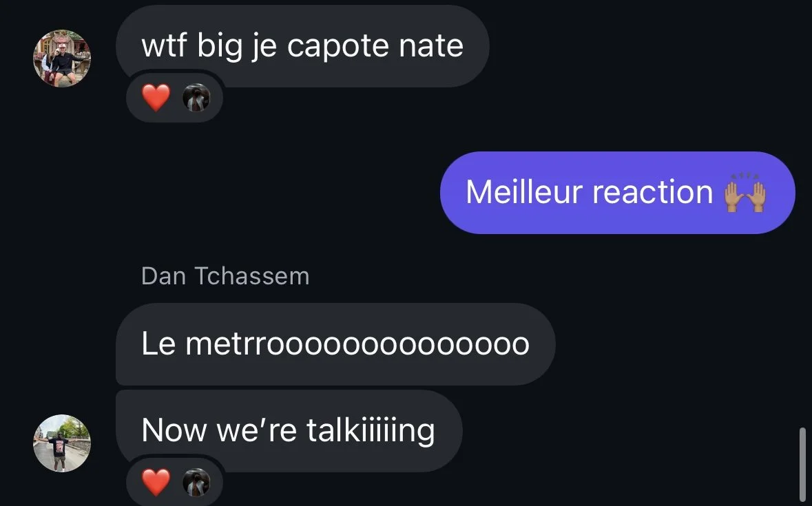Click the chat scrollbar thumb
The width and height of the screenshot is (812, 506).
[802, 465]
